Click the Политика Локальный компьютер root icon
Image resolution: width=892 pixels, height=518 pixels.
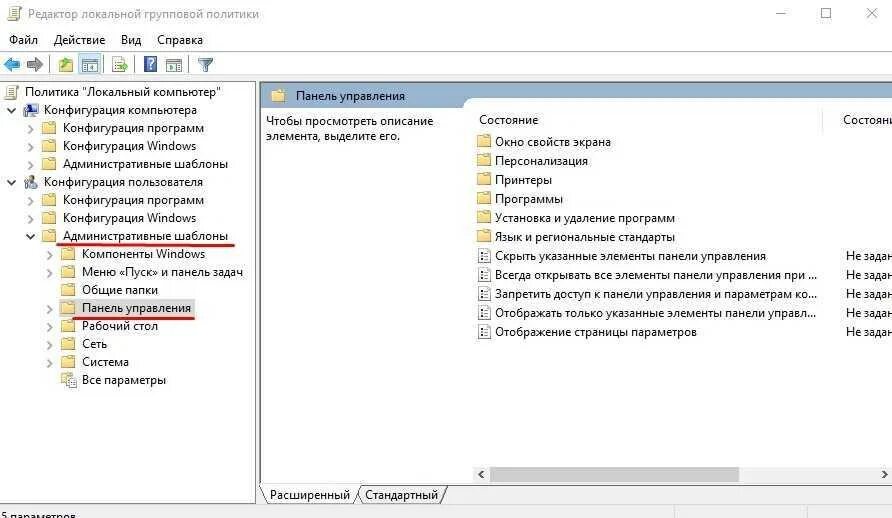pos(11,92)
